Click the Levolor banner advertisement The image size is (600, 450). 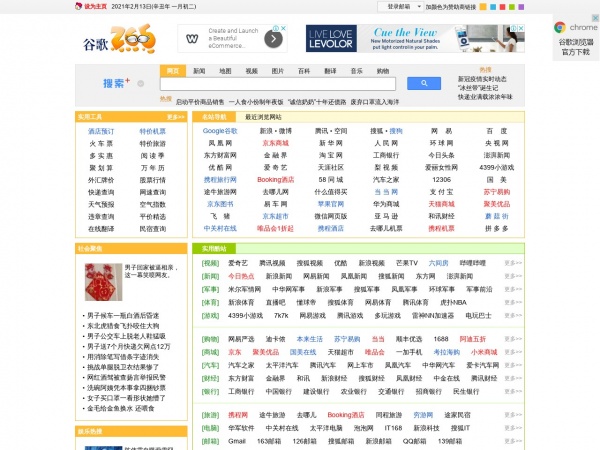(415, 39)
